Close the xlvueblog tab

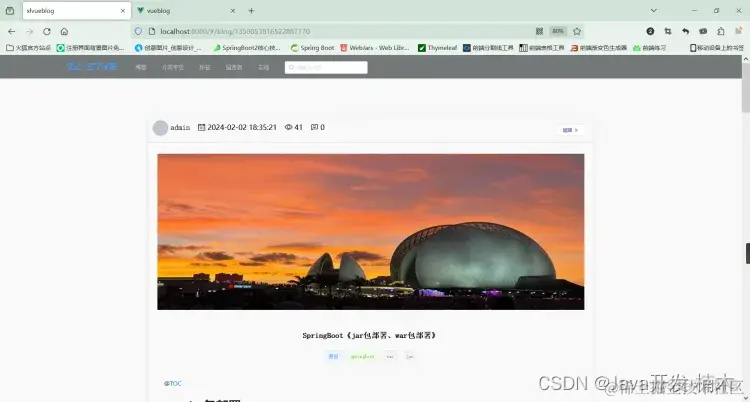123,11
